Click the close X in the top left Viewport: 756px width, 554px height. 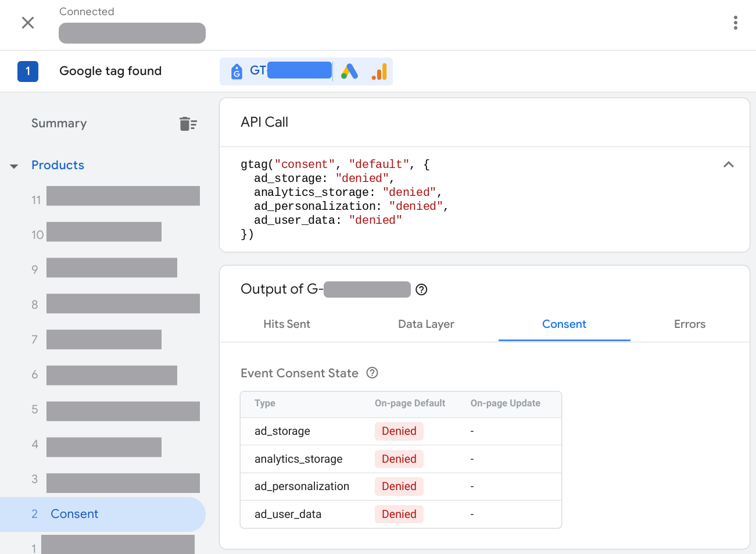tap(28, 23)
